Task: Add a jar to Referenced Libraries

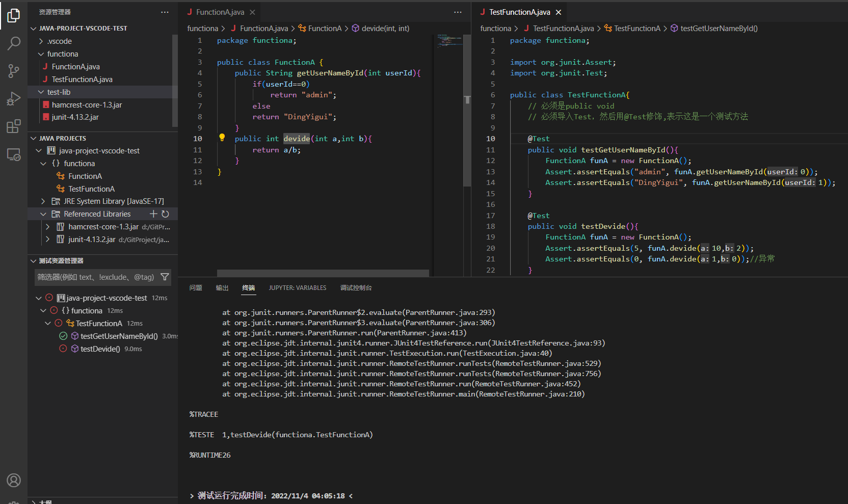Action: [x=153, y=214]
